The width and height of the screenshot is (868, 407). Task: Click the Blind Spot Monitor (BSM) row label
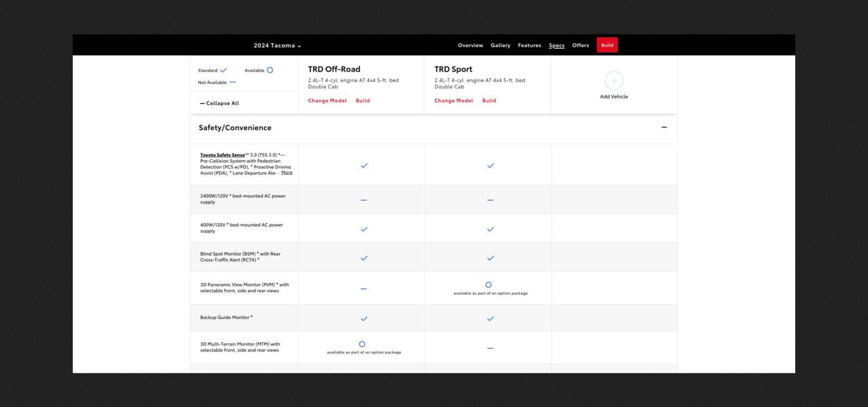pos(241,257)
